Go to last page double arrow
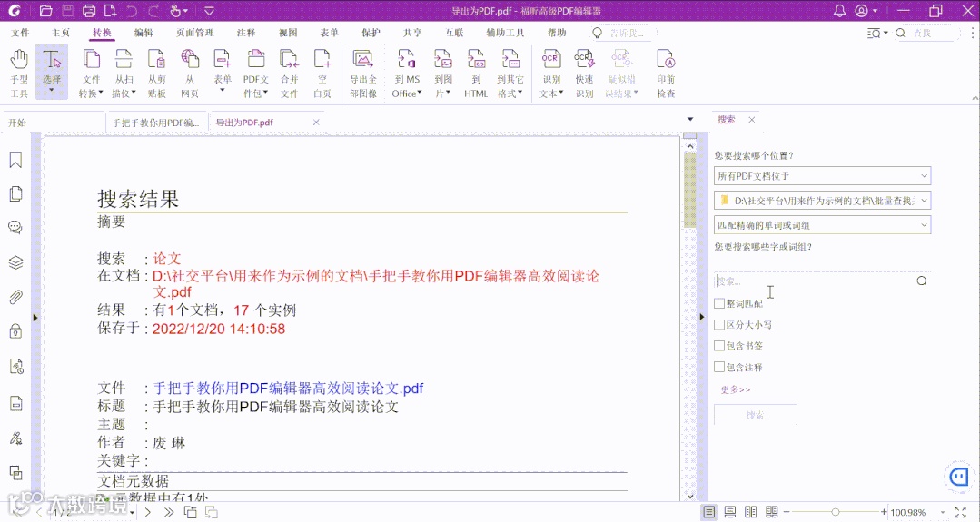This screenshot has height=522, width=980. point(169,512)
